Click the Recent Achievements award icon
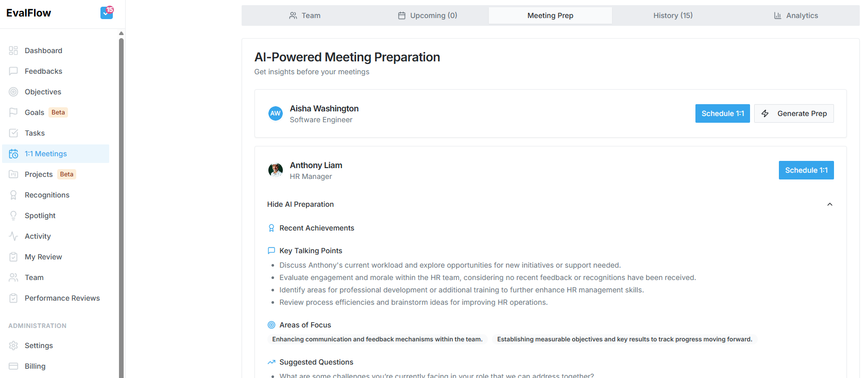The width and height of the screenshot is (868, 378). [271, 228]
